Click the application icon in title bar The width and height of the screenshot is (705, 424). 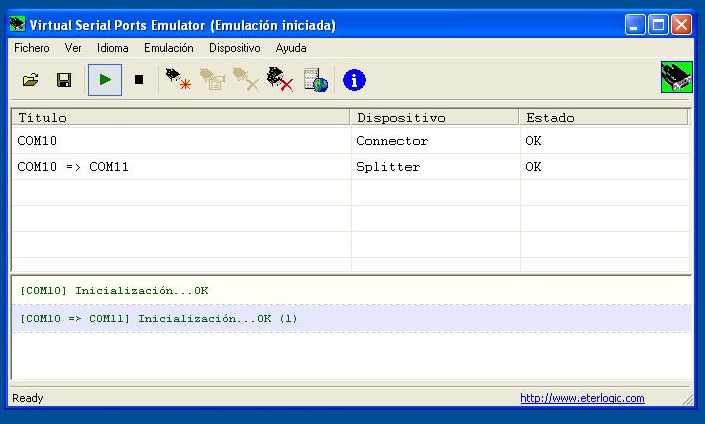tap(17, 24)
